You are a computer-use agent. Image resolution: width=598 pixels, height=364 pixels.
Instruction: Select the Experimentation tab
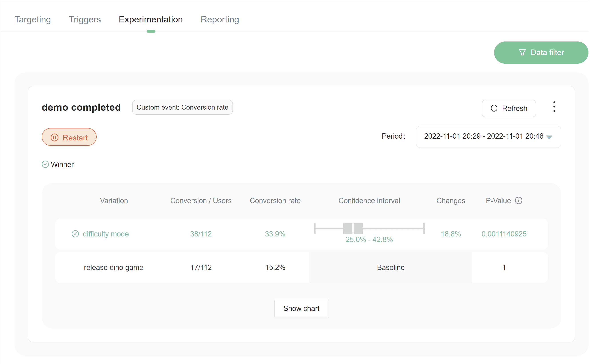click(151, 19)
